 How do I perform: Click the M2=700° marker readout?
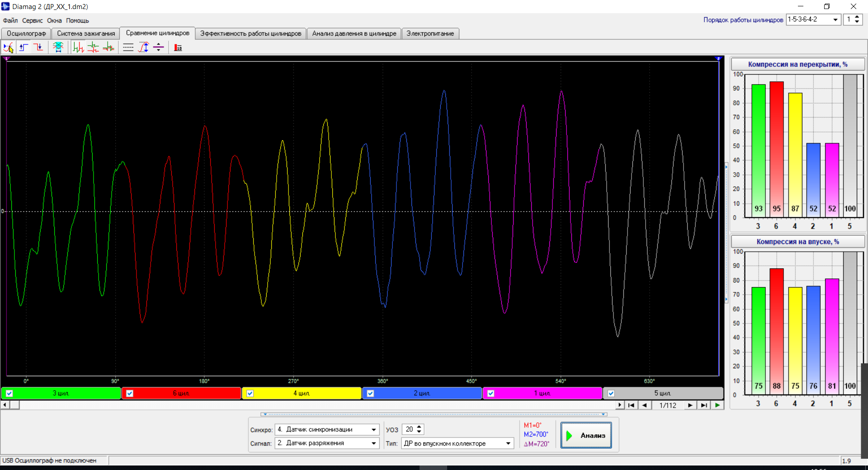[536, 435]
